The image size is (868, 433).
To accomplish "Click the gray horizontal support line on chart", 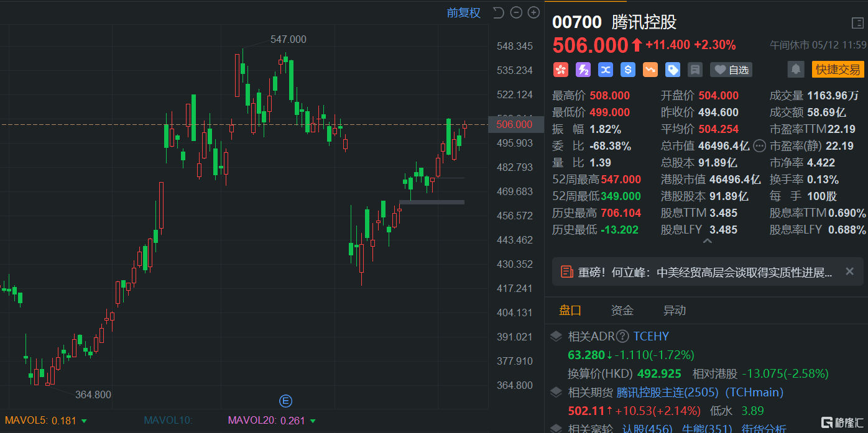I will [x=432, y=202].
